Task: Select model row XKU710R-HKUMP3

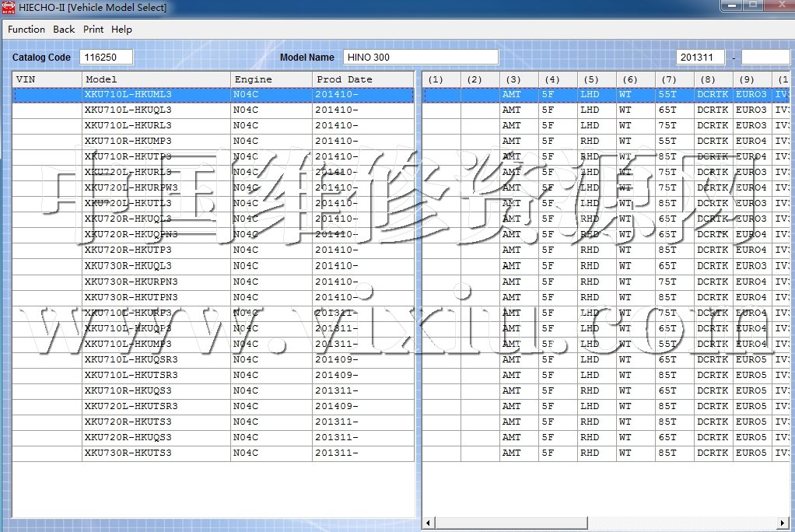Action: 128,142
